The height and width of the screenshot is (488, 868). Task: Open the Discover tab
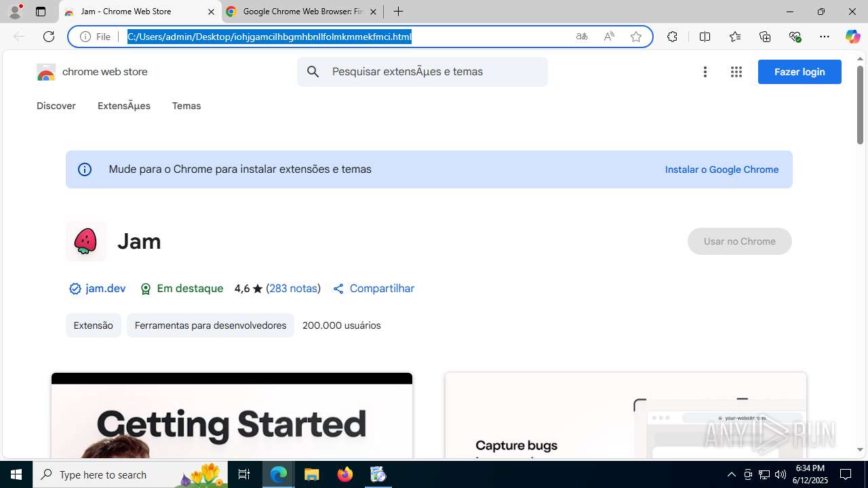tap(56, 106)
